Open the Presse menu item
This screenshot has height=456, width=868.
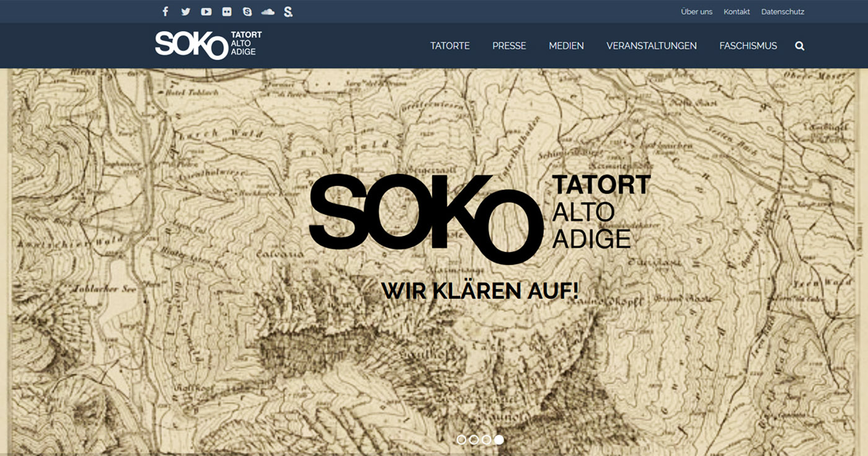tap(509, 45)
